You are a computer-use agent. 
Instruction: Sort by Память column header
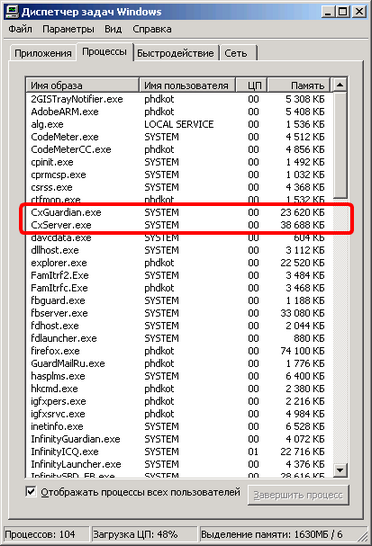pos(299,85)
